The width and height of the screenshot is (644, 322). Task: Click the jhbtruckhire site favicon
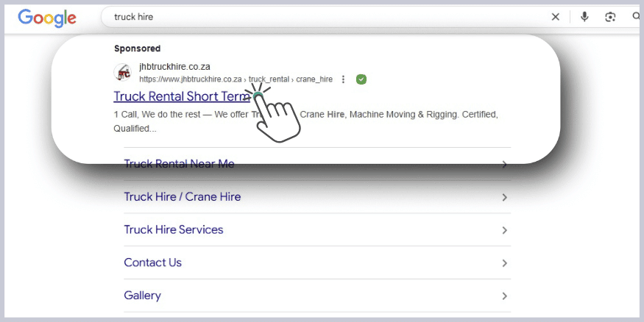123,73
